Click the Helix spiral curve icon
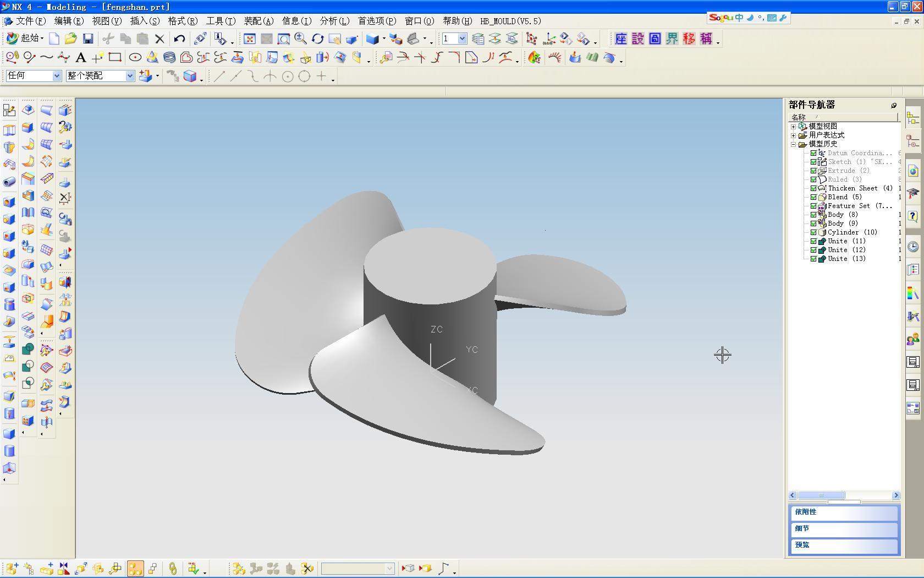 (x=169, y=58)
